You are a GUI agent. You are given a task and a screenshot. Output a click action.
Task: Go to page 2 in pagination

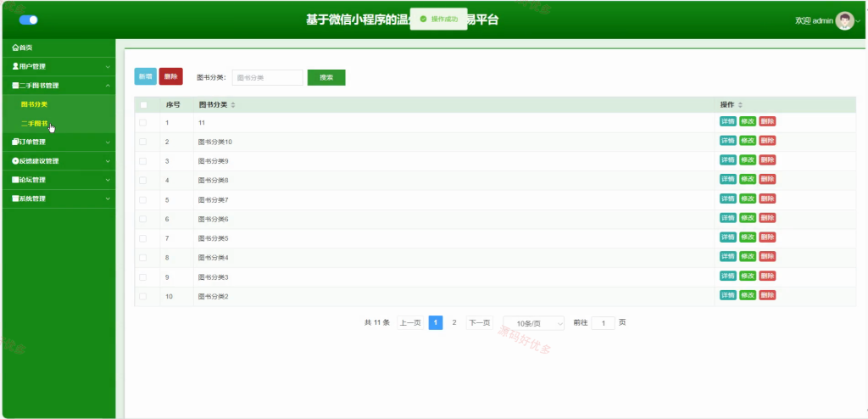tap(454, 322)
